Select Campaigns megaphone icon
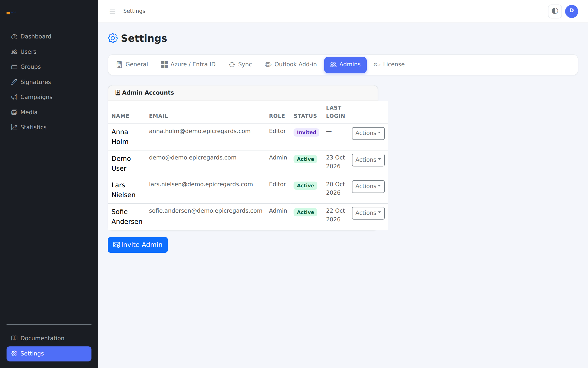 coord(14,97)
